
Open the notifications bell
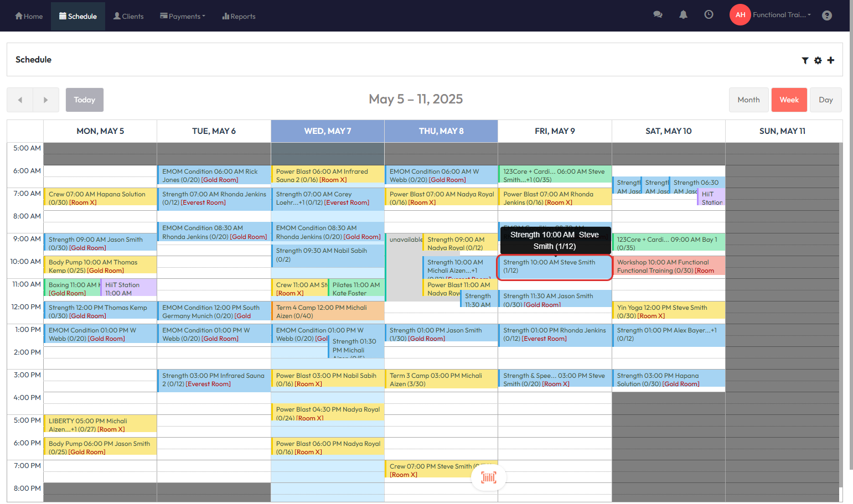683,15
